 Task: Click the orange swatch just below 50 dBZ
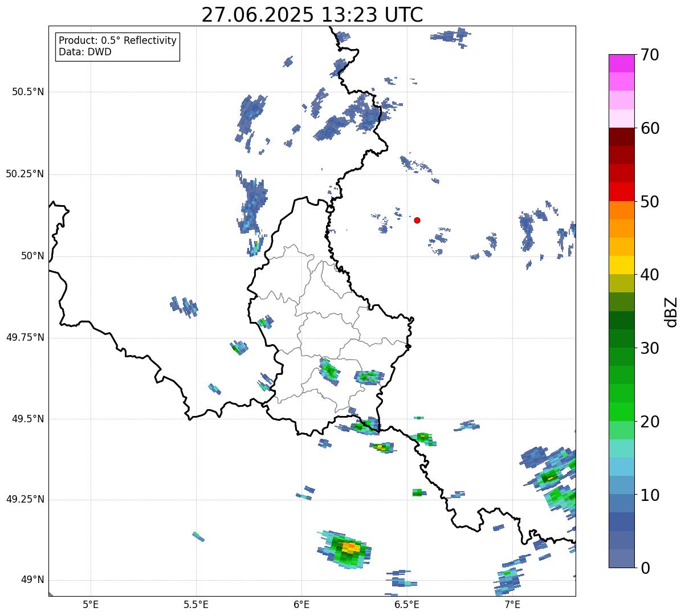coord(621,210)
